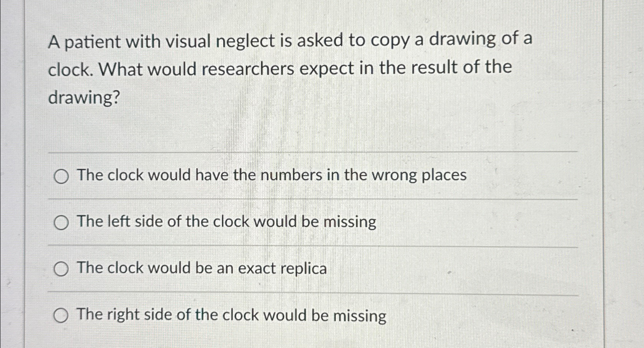Click the blank area right of the question

coord(573,69)
